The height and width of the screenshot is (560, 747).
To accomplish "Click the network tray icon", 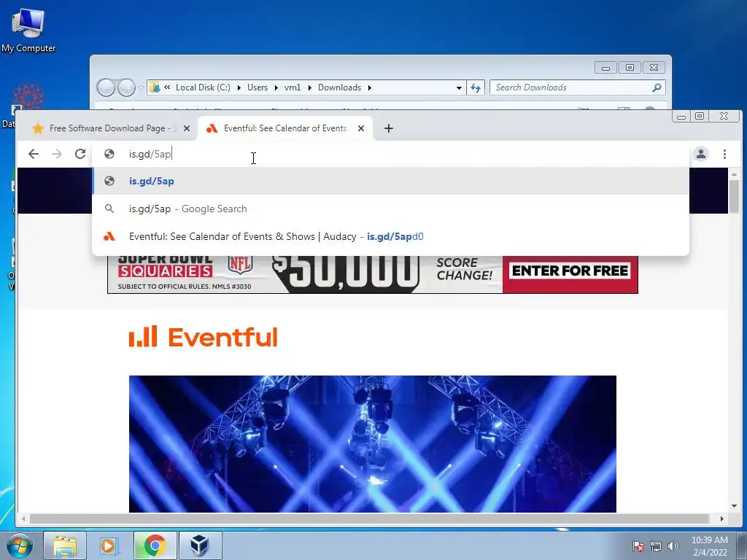I will point(656,546).
